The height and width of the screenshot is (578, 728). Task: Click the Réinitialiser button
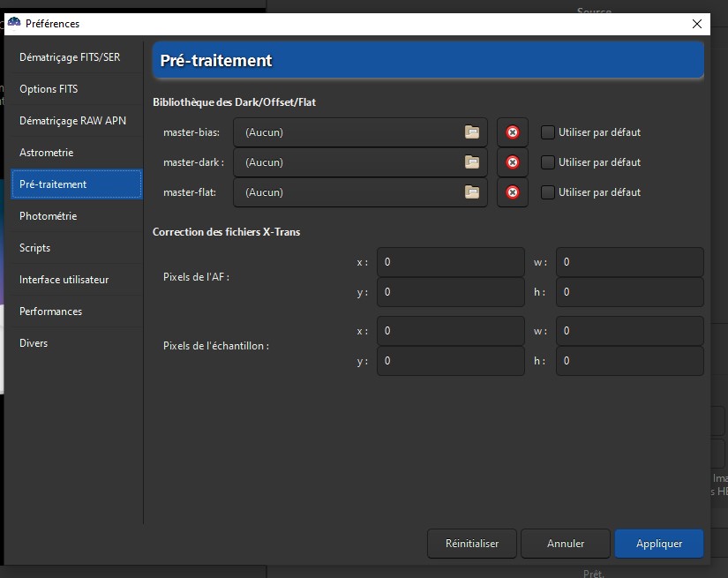point(472,544)
